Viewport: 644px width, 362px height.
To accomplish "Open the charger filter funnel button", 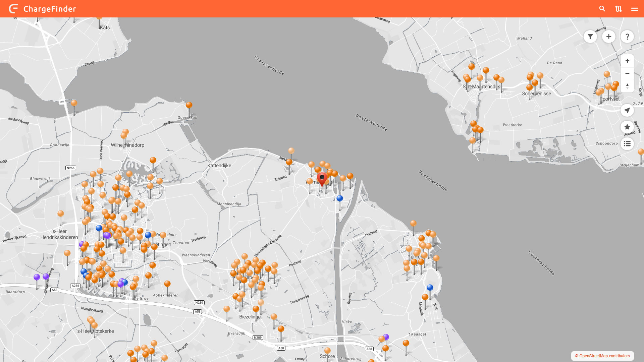I will pos(590,37).
